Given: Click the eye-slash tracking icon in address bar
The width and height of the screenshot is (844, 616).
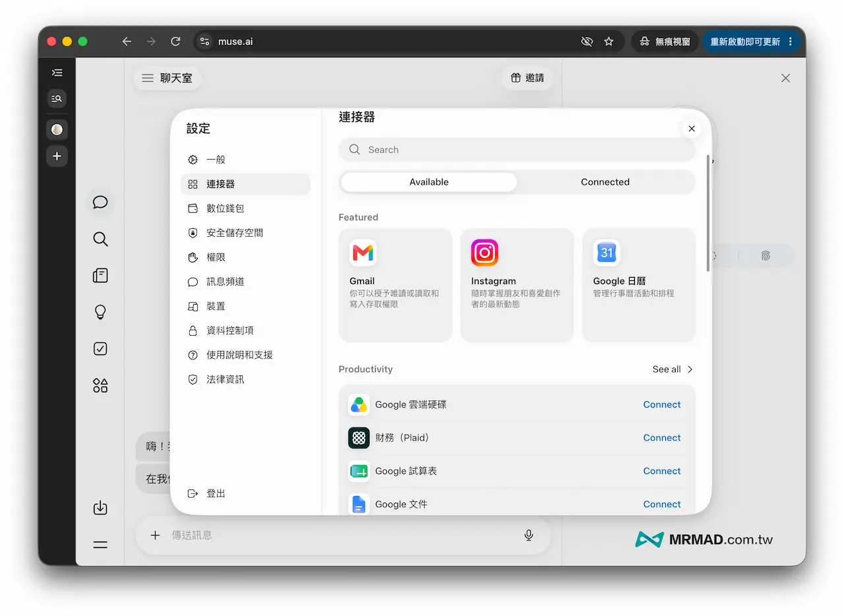Looking at the screenshot, I should tap(586, 42).
